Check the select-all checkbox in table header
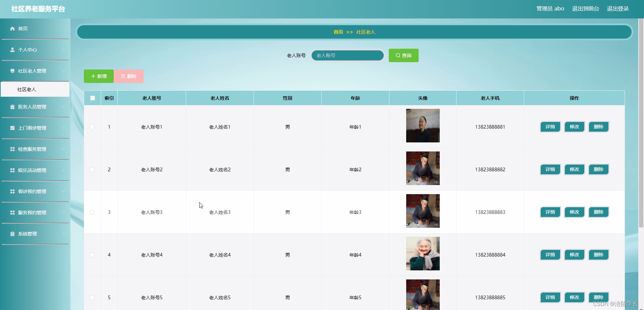The image size is (644, 310). pos(92,98)
